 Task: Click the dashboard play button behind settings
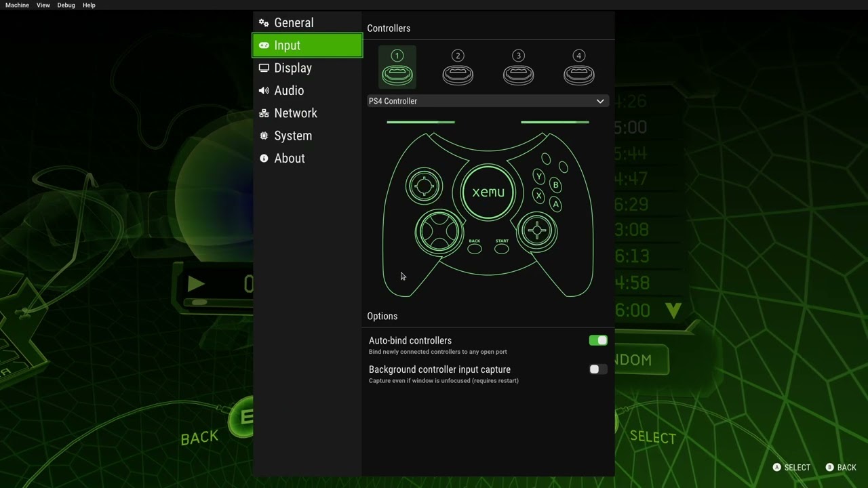click(x=196, y=284)
